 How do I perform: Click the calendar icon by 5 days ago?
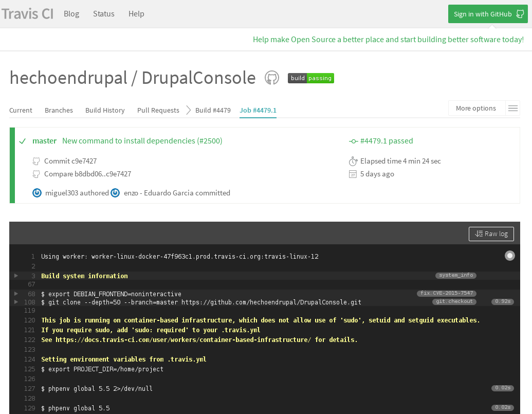pyautogui.click(x=353, y=174)
